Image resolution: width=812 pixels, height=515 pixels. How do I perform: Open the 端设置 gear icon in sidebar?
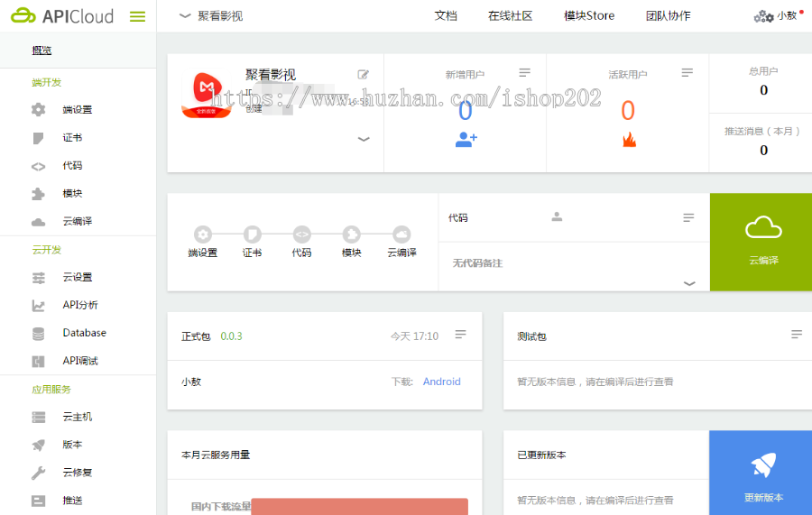point(38,110)
